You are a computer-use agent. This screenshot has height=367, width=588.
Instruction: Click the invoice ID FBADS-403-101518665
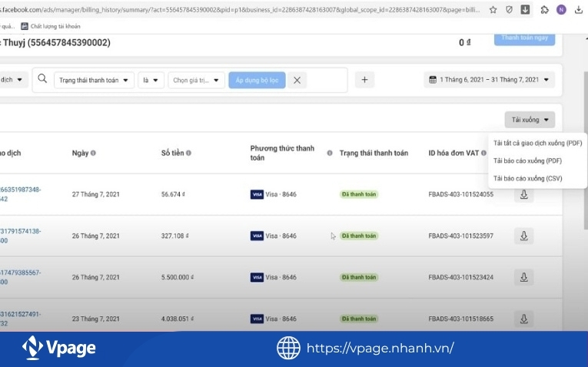[461, 319]
